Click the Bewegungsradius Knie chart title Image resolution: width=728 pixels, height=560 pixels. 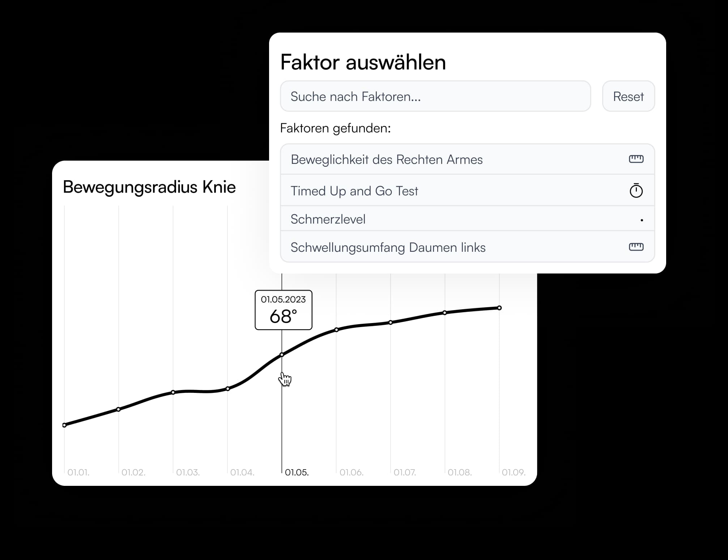149,187
